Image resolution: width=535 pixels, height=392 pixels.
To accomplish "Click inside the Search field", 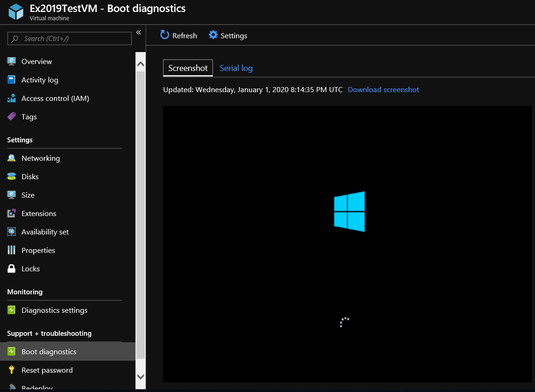I will (69, 38).
